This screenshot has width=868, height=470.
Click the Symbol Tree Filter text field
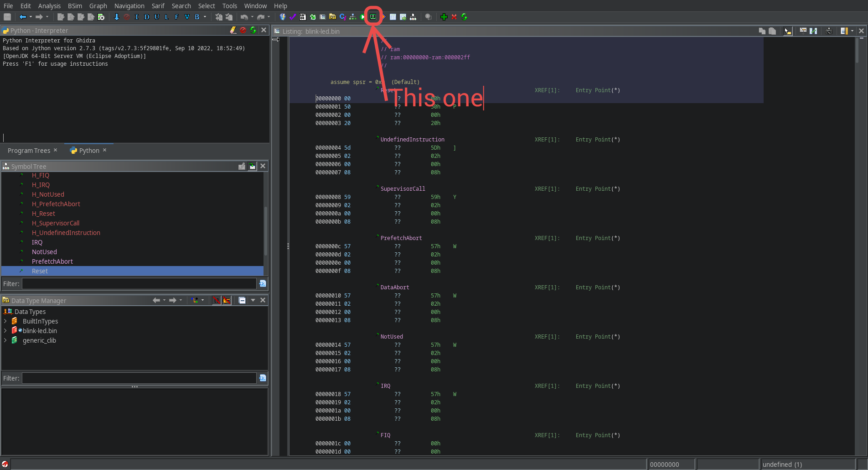coord(139,284)
